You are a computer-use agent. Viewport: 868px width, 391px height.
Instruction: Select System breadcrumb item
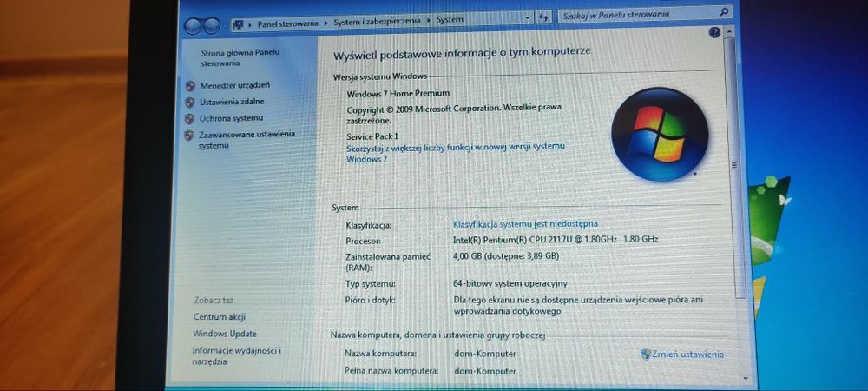(450, 19)
